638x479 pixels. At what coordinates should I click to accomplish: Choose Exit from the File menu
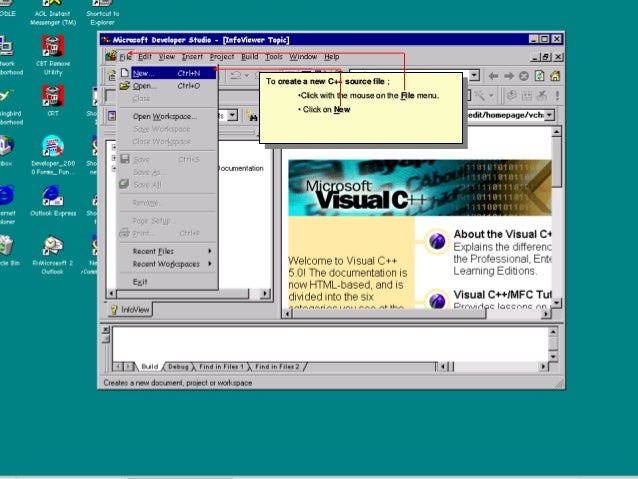click(x=167, y=282)
